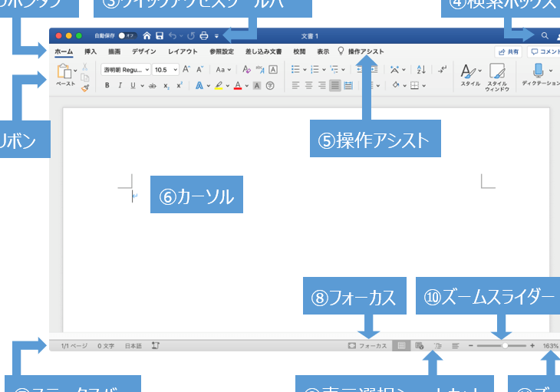Expand the borders dropdown arrow
The height and width of the screenshot is (392, 560).
point(424,86)
